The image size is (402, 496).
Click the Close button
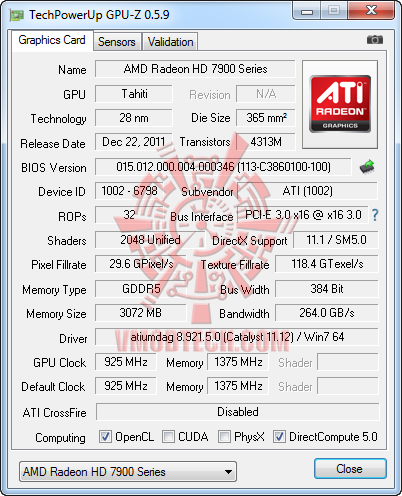tap(350, 469)
